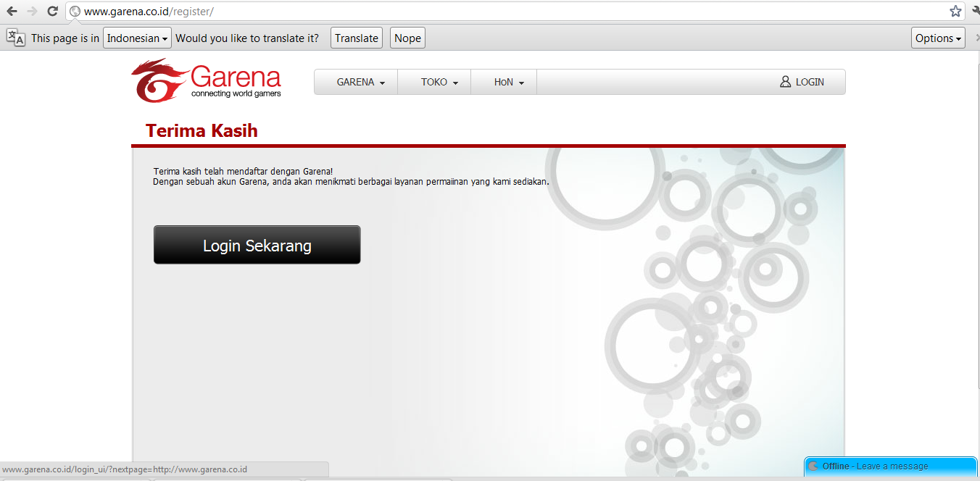Bookmark the page with the star icon
Screen dimensions: 980x481
tap(955, 11)
